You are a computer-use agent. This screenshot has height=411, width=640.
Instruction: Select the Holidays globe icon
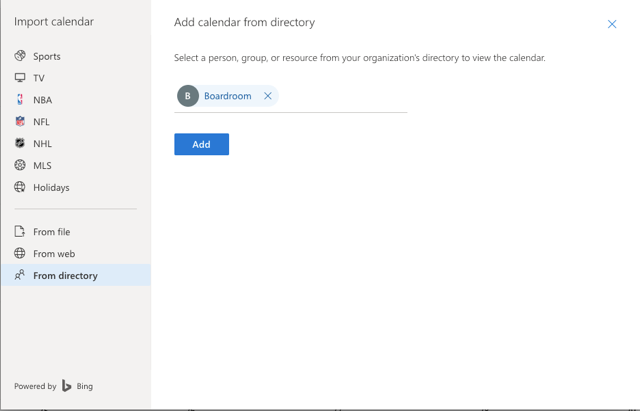point(20,187)
